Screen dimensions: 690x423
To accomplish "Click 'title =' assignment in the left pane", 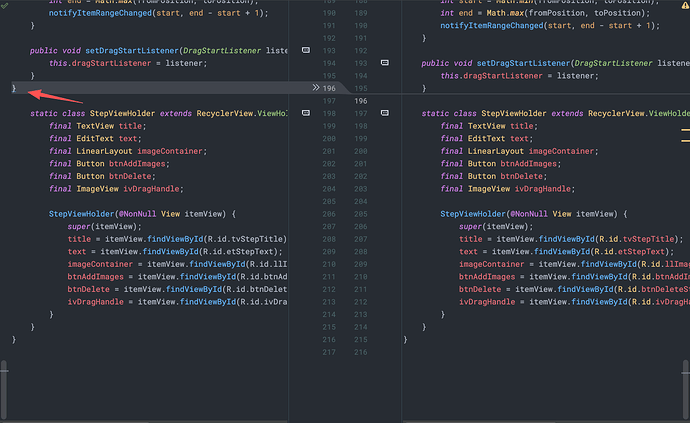I will [x=84, y=239].
